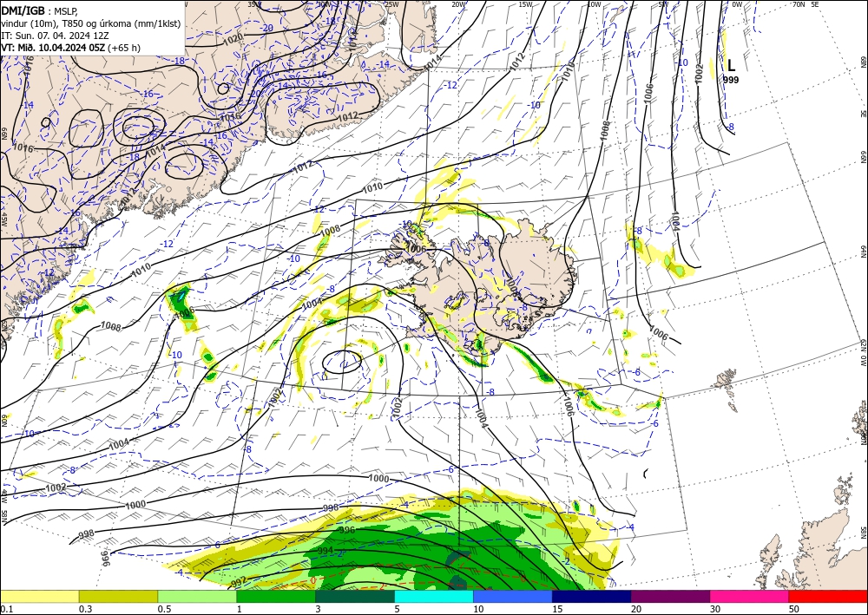Click the red 50+ mm legend swatch
Viewport: 868px width, 615px height.
pos(828,596)
